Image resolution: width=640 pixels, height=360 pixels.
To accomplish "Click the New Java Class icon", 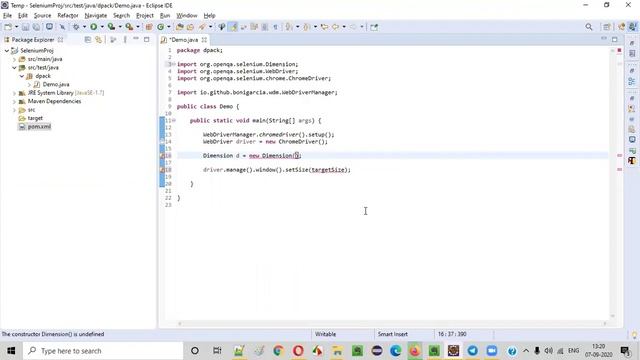I will (160, 27).
